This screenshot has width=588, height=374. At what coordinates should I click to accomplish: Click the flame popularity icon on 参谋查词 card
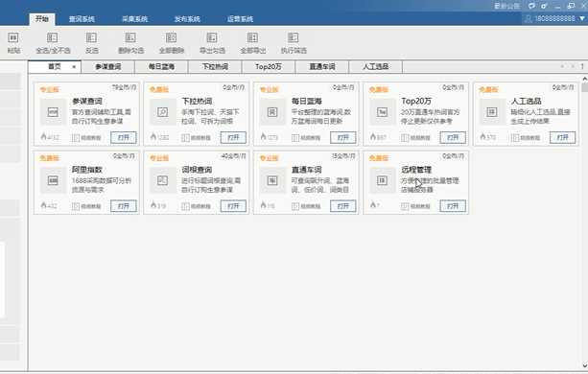pyautogui.click(x=43, y=136)
